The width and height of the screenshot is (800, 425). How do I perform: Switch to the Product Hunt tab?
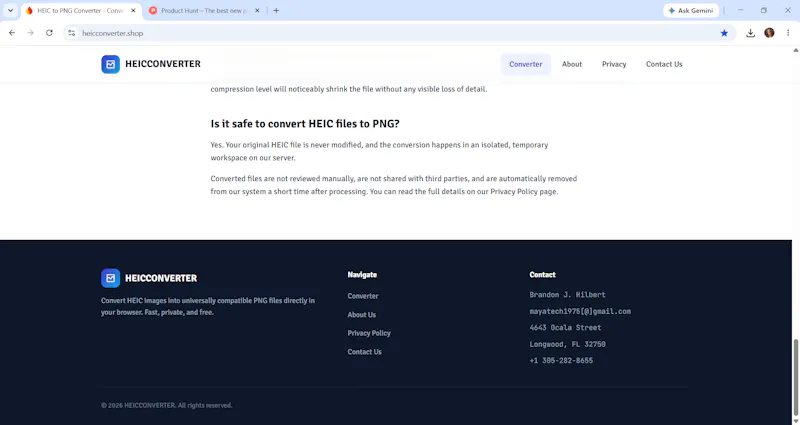pos(204,10)
